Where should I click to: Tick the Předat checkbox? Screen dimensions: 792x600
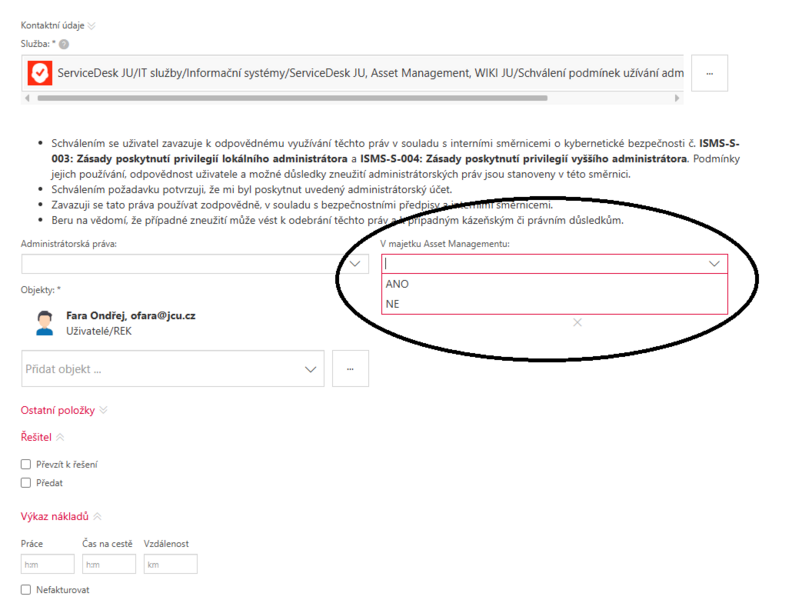(26, 483)
